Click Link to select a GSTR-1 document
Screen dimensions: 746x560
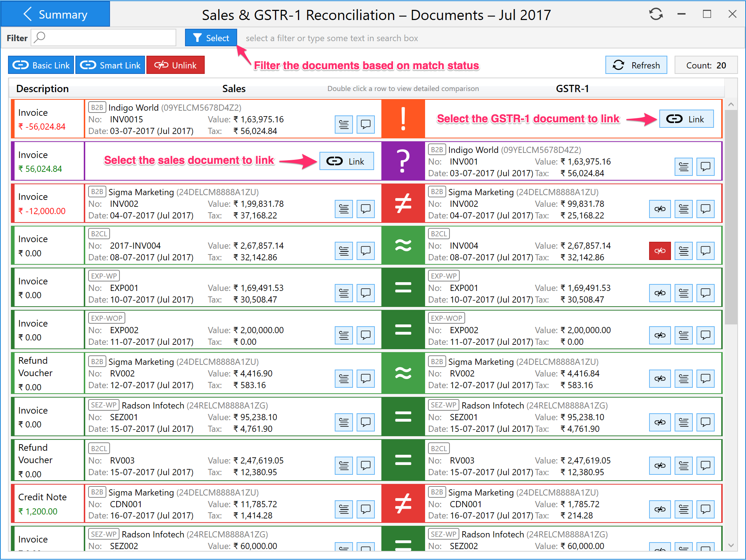pos(686,119)
